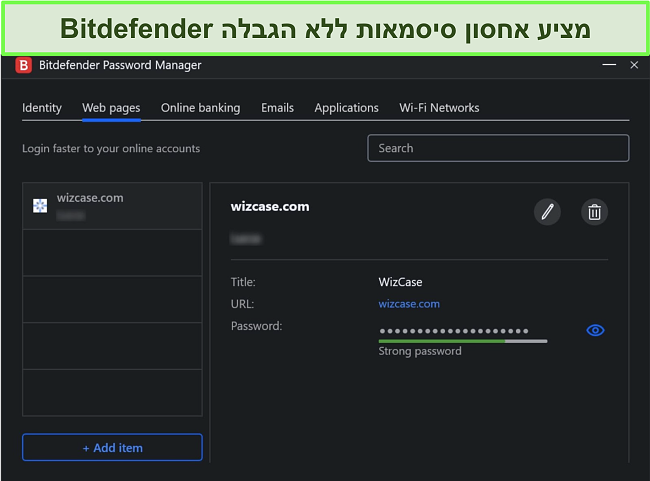Click the Search input field
The image size is (650, 481).
pos(498,148)
